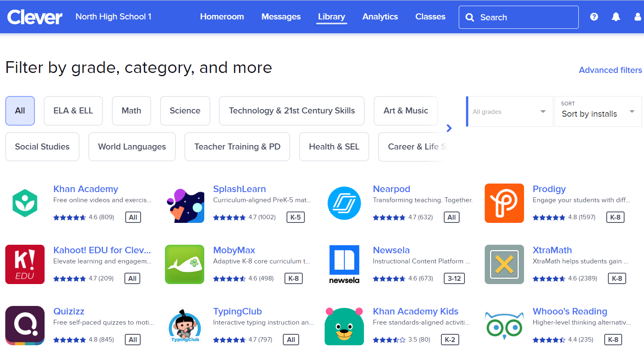Toggle the Science category filter

coord(185,111)
